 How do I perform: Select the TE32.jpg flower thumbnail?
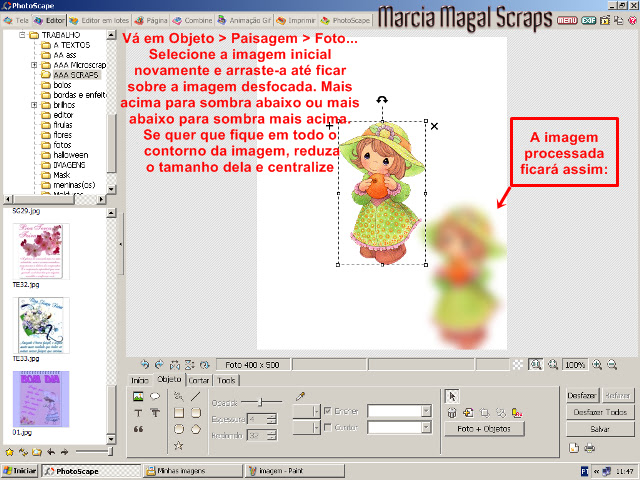pos(41,251)
